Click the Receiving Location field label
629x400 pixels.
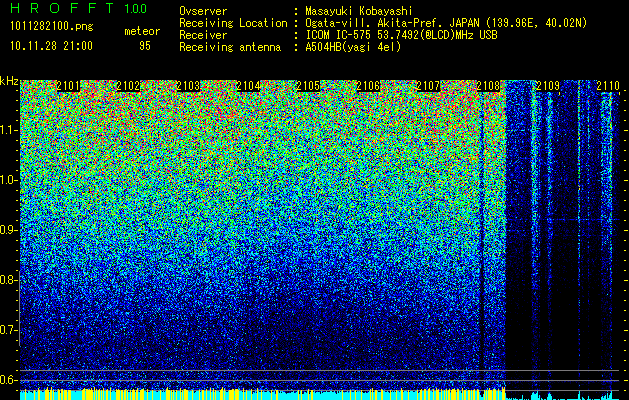pos(233,23)
